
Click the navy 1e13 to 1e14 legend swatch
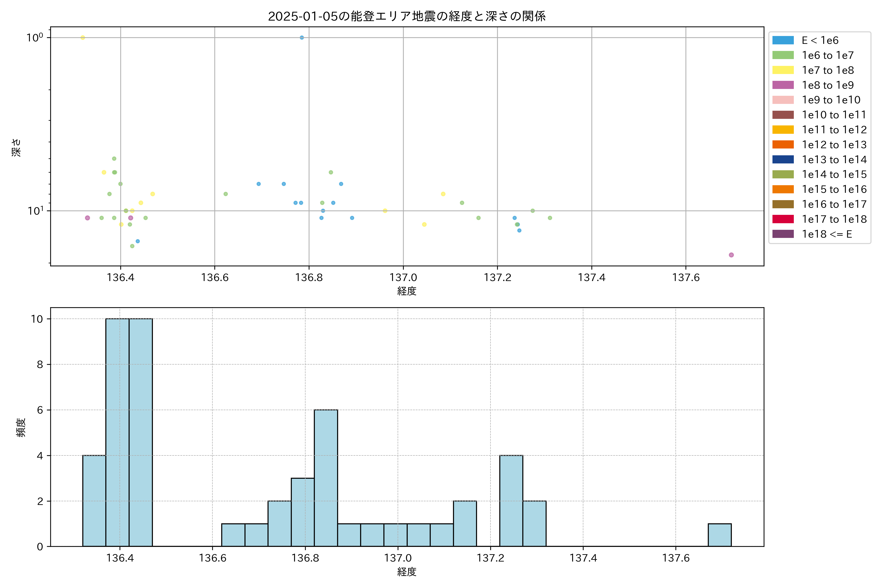click(x=783, y=159)
